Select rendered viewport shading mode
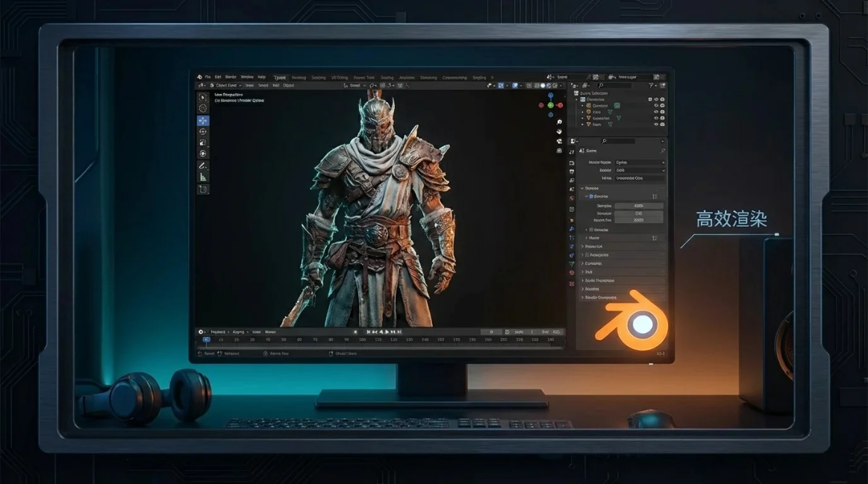 [x=555, y=86]
